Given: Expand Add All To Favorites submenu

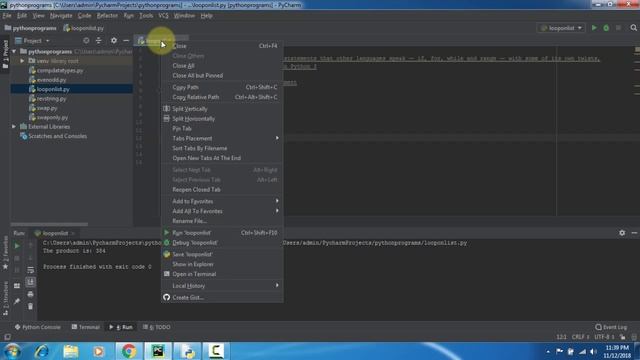Looking at the screenshot, I should (222, 211).
